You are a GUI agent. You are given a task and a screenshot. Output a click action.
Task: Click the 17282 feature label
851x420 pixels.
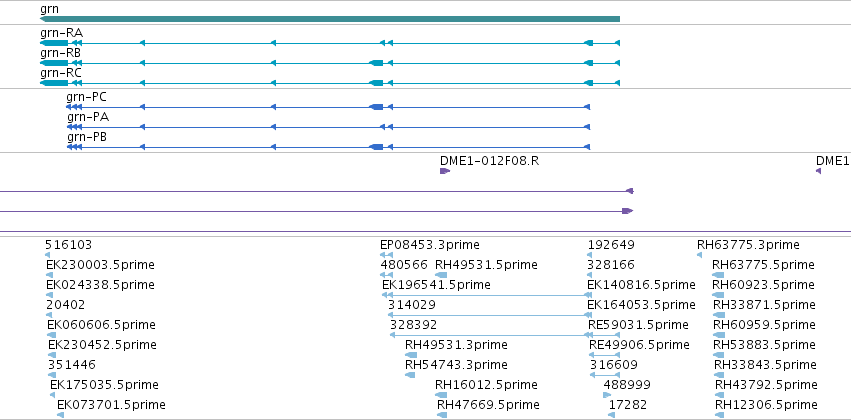click(628, 405)
